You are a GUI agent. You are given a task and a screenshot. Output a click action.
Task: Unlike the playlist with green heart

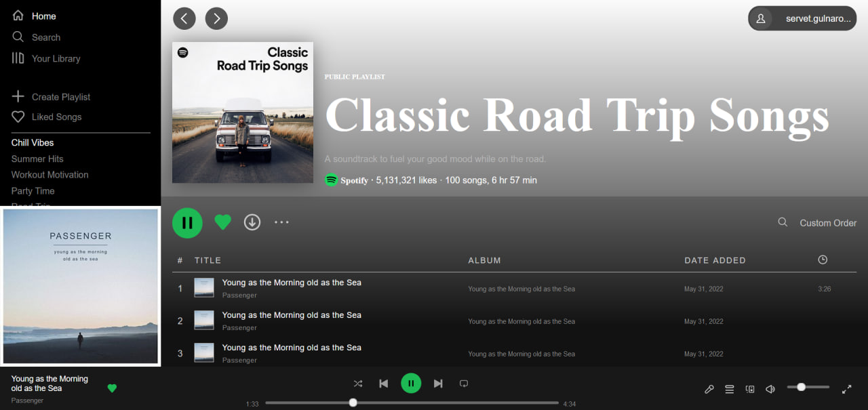click(x=222, y=222)
